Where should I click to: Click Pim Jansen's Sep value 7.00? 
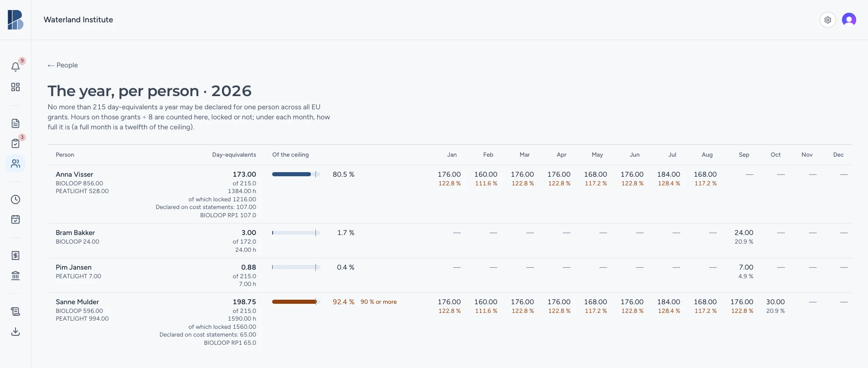click(746, 267)
